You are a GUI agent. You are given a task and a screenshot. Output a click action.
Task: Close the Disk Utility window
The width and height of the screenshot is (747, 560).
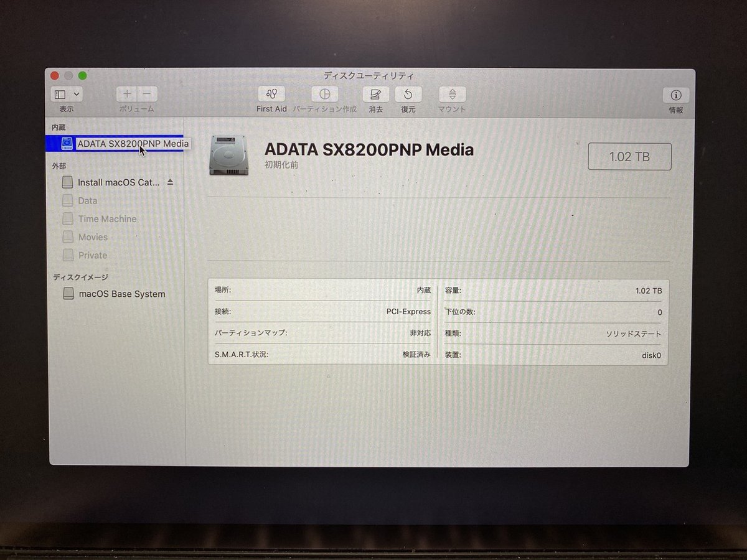tap(55, 75)
